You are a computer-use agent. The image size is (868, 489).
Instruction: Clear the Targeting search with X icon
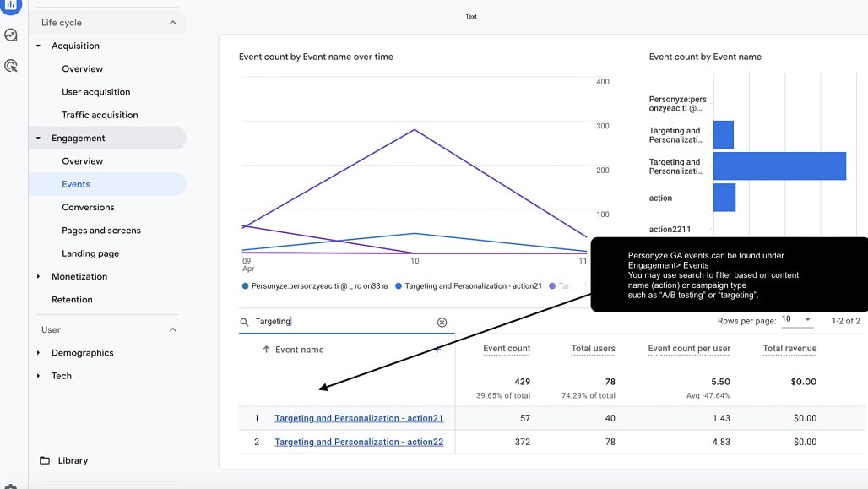pos(442,323)
